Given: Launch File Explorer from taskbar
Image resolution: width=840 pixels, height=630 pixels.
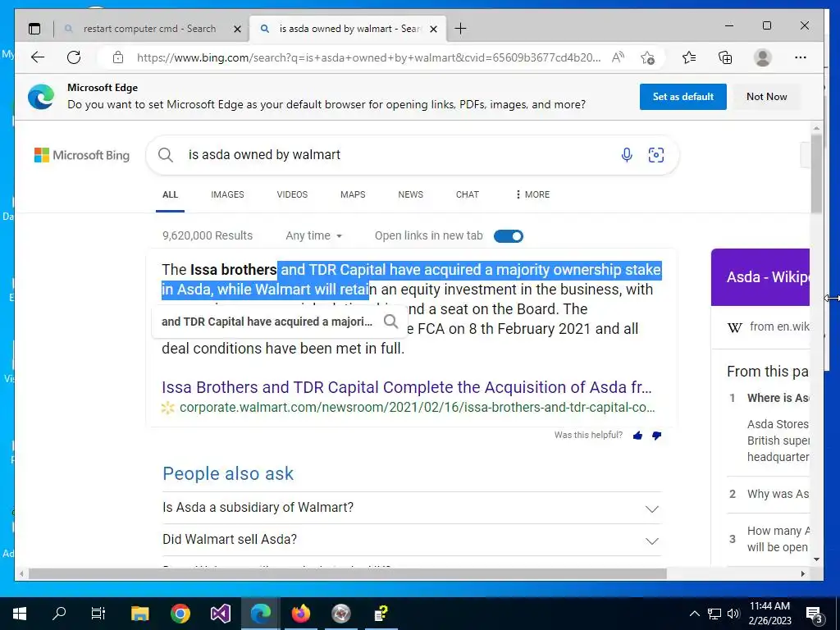Looking at the screenshot, I should pos(140,614).
